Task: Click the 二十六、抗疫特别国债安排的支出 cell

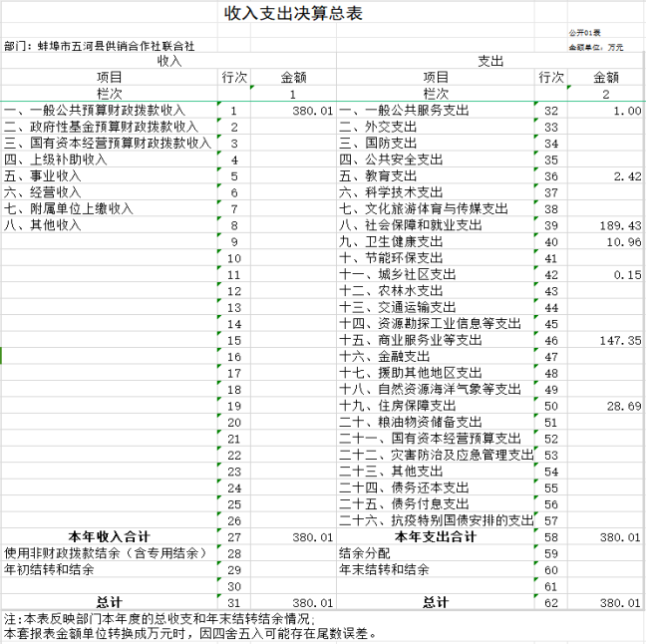Action: pyautogui.click(x=437, y=520)
